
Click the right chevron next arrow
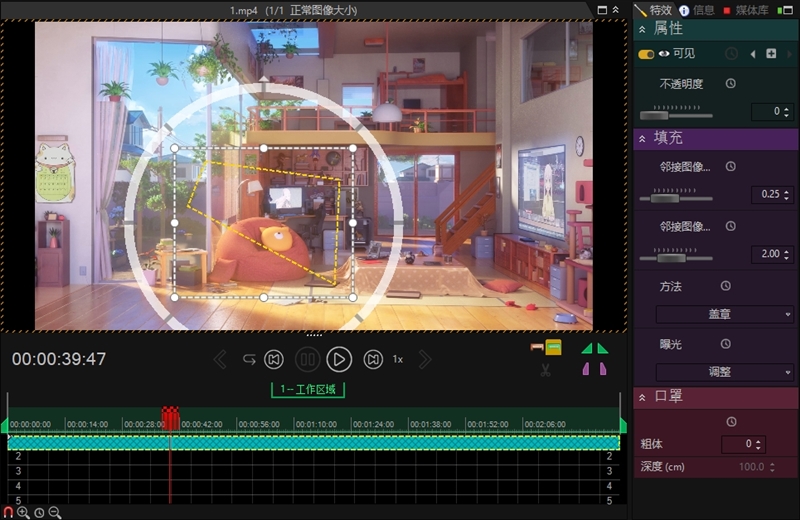pos(424,360)
